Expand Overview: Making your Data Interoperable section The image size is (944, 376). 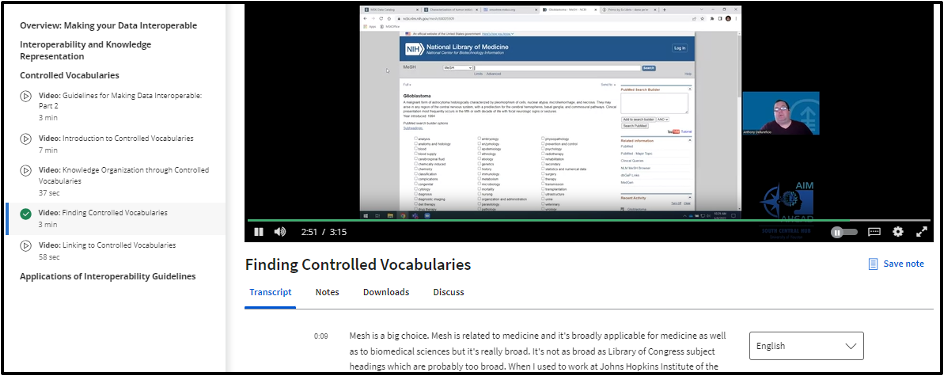[x=108, y=26]
